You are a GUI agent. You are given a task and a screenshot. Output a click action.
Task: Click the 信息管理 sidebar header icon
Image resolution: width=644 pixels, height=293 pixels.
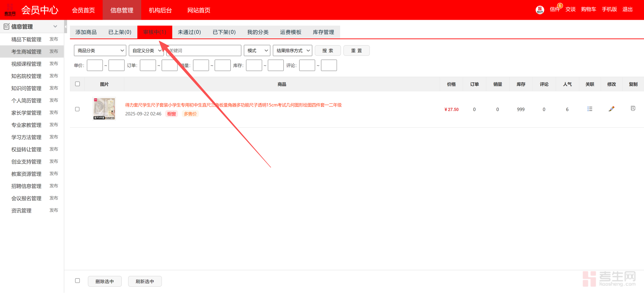point(6,26)
